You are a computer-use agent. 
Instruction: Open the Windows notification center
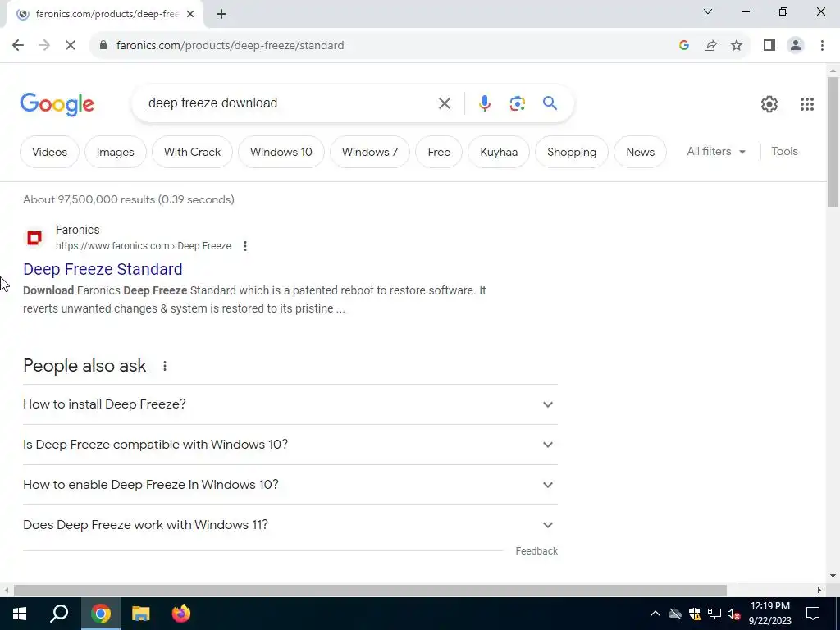(813, 614)
